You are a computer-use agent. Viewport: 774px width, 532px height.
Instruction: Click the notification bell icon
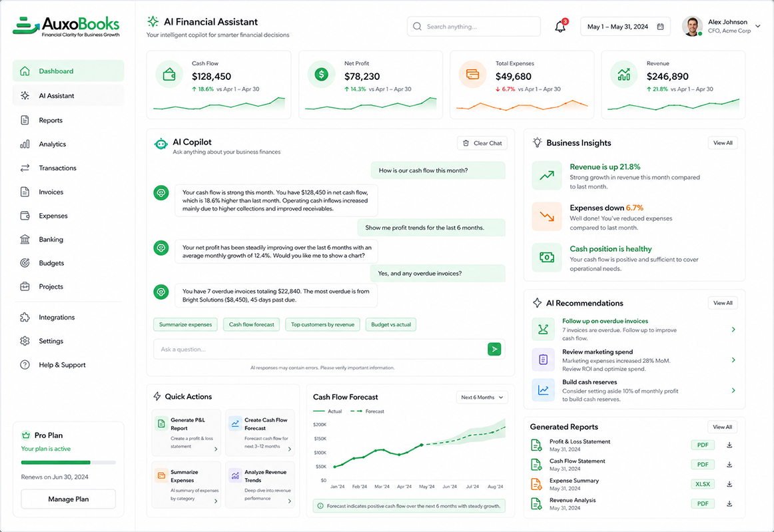coord(560,27)
